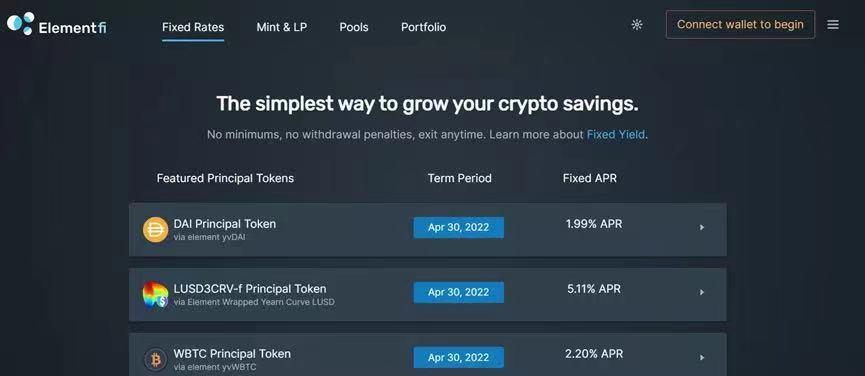The height and width of the screenshot is (376, 865).
Task: Click Connect wallet to begin button
Action: click(x=740, y=24)
